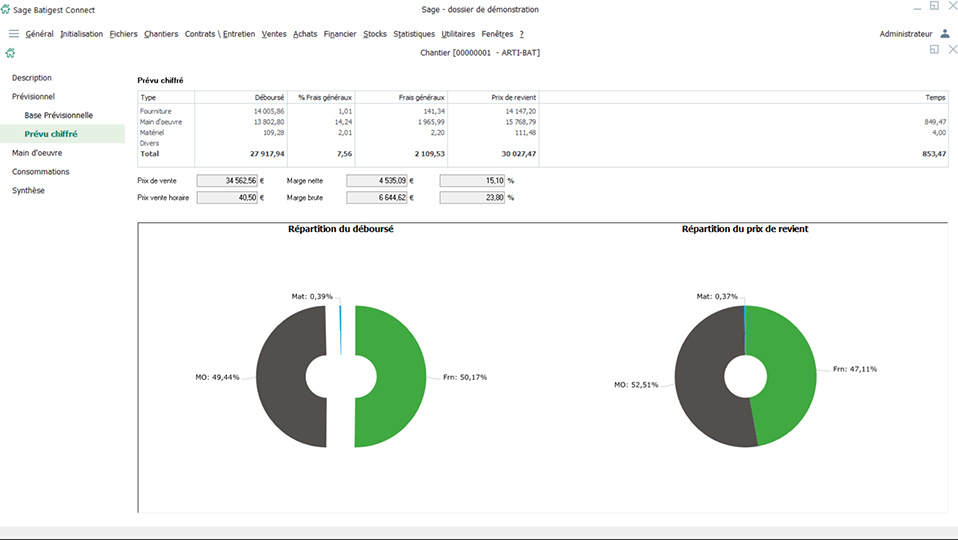
Task: Click the MO: 52,51% chart label
Action: pyautogui.click(x=636, y=385)
